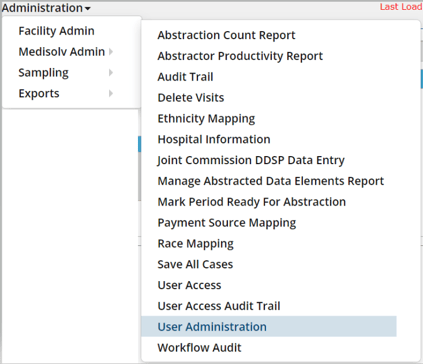Expand the Medisolv Admin submenu arrow
The image size is (423, 364).
click(111, 52)
